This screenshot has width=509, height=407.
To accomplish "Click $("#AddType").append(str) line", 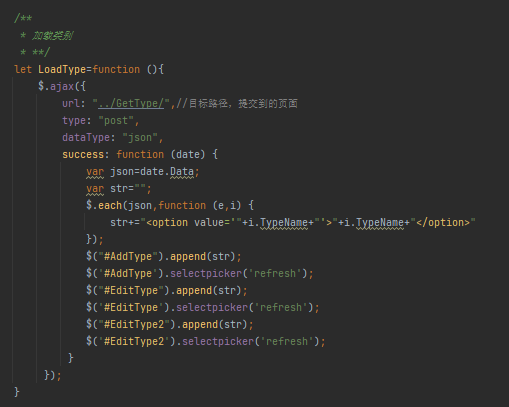I will (164, 256).
